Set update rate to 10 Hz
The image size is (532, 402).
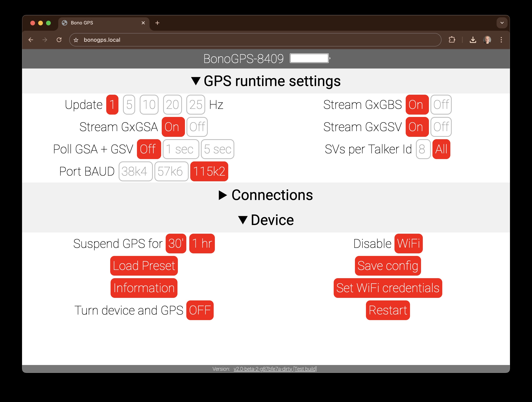click(149, 105)
